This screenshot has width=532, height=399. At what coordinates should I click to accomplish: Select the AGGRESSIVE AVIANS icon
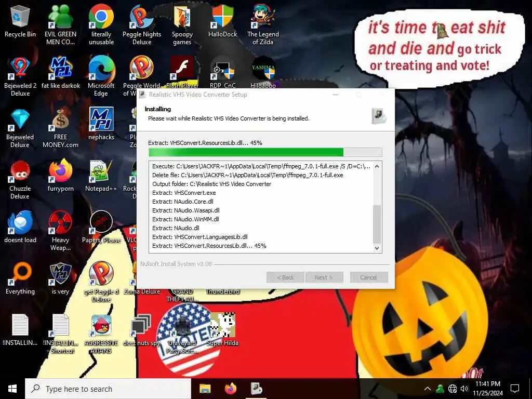[101, 334]
